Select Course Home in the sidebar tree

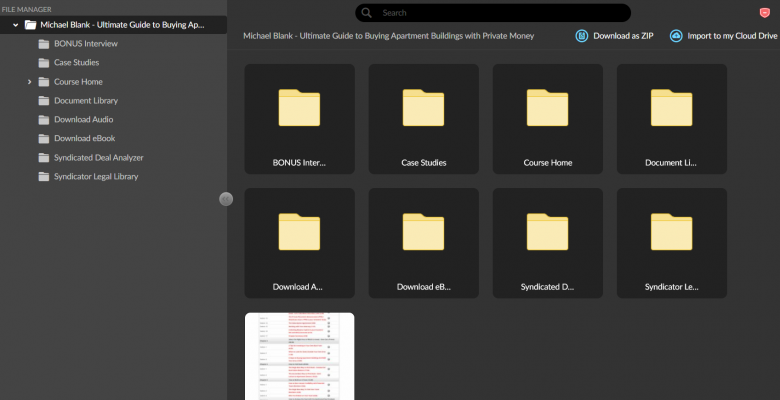[78, 82]
